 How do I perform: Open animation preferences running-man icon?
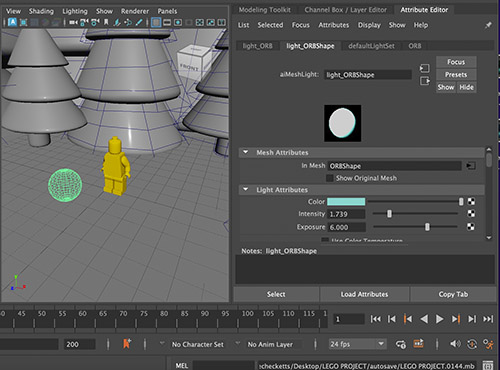[489, 344]
